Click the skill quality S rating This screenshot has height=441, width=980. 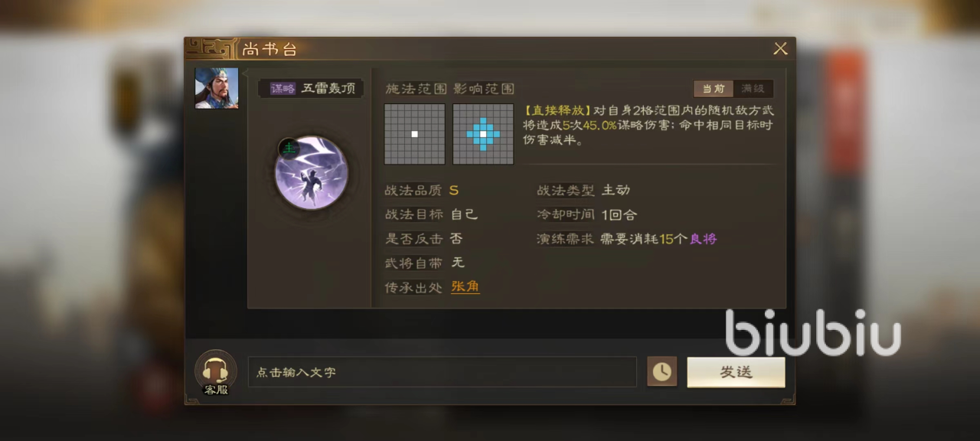[x=454, y=190]
